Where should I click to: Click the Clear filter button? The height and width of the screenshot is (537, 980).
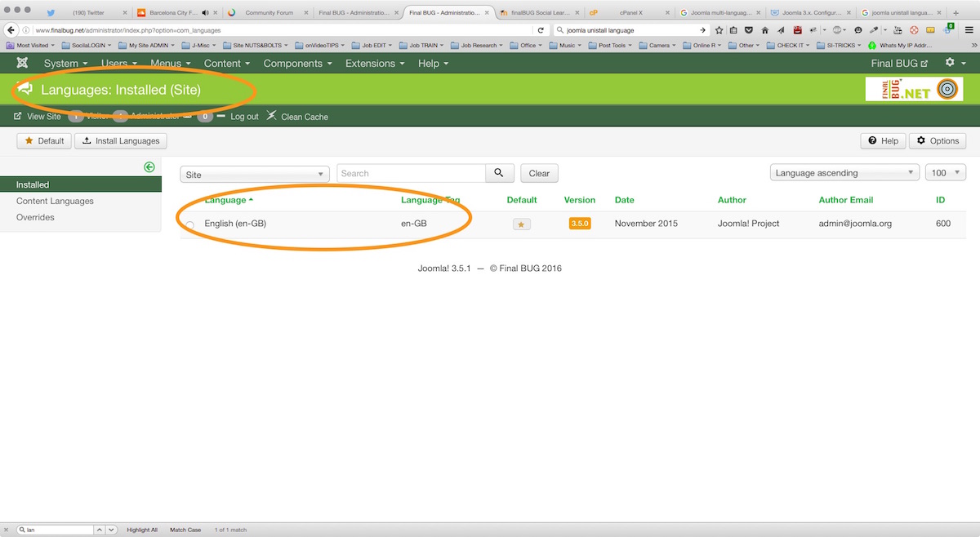click(x=539, y=173)
